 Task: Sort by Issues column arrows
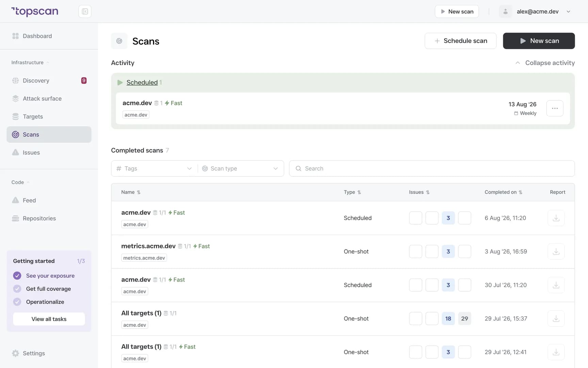pyautogui.click(x=428, y=192)
